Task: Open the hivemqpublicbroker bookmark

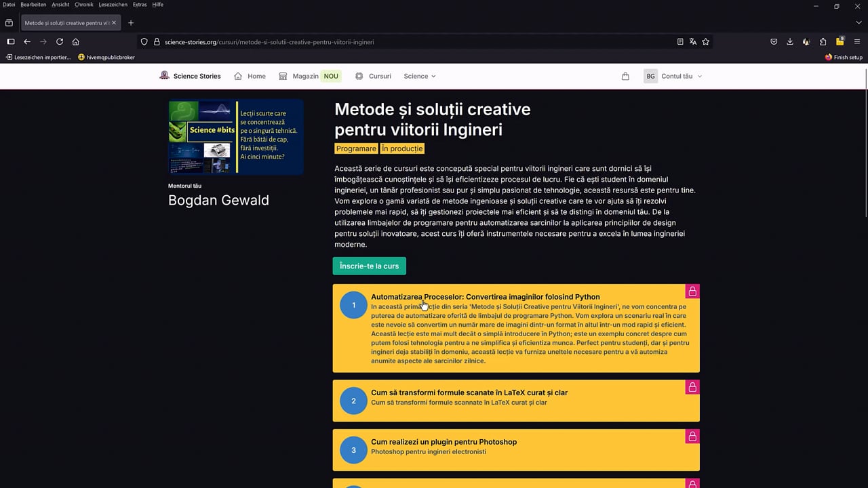Action: pos(106,58)
